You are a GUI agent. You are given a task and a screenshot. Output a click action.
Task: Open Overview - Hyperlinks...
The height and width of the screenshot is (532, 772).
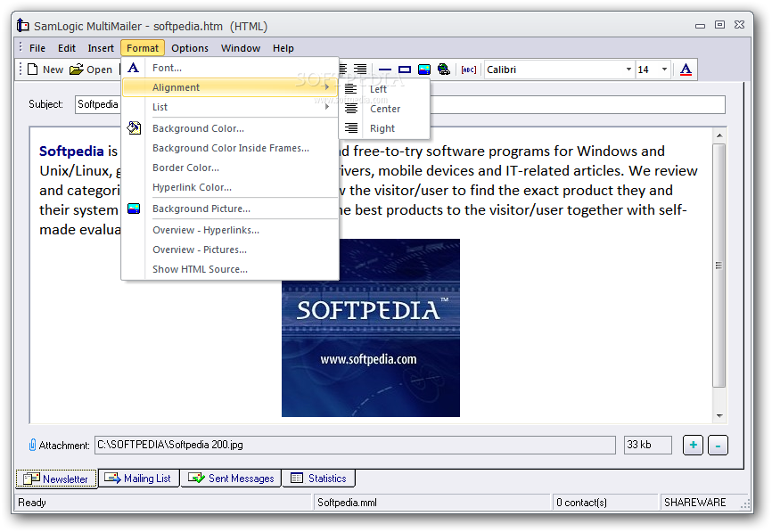tap(230, 230)
